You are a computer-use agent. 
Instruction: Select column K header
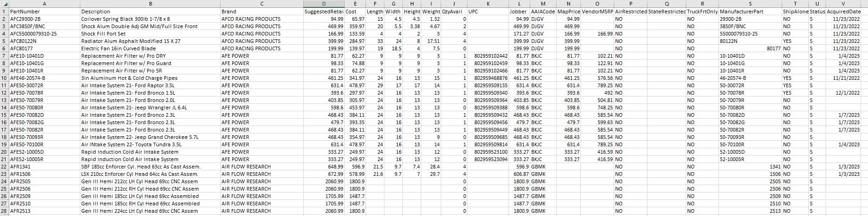pos(488,4)
